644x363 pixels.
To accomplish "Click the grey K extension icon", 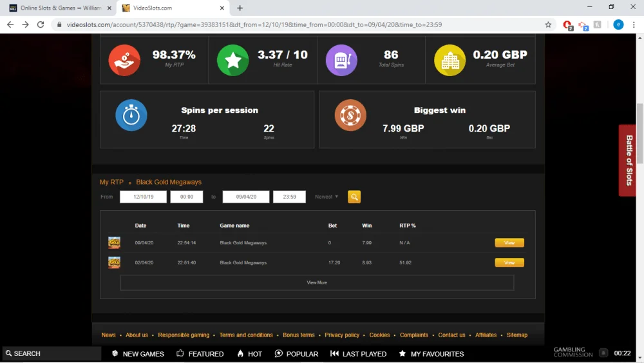I will [598, 25].
